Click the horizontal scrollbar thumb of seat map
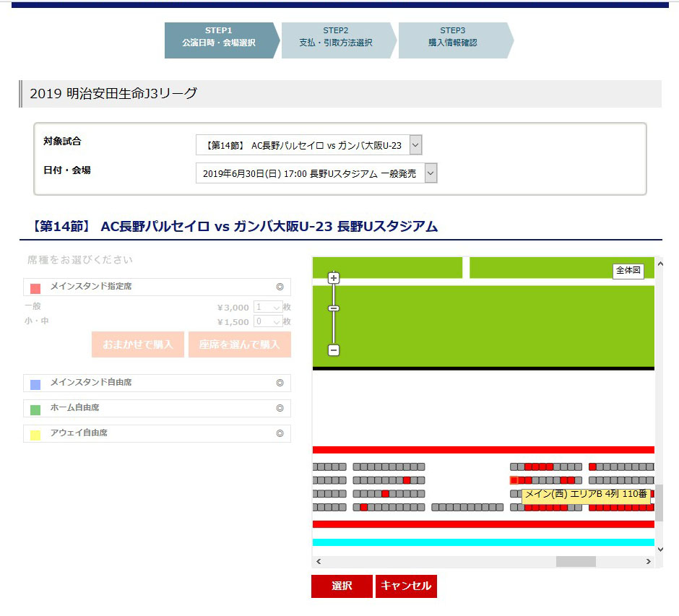679x616 pixels. (x=576, y=561)
